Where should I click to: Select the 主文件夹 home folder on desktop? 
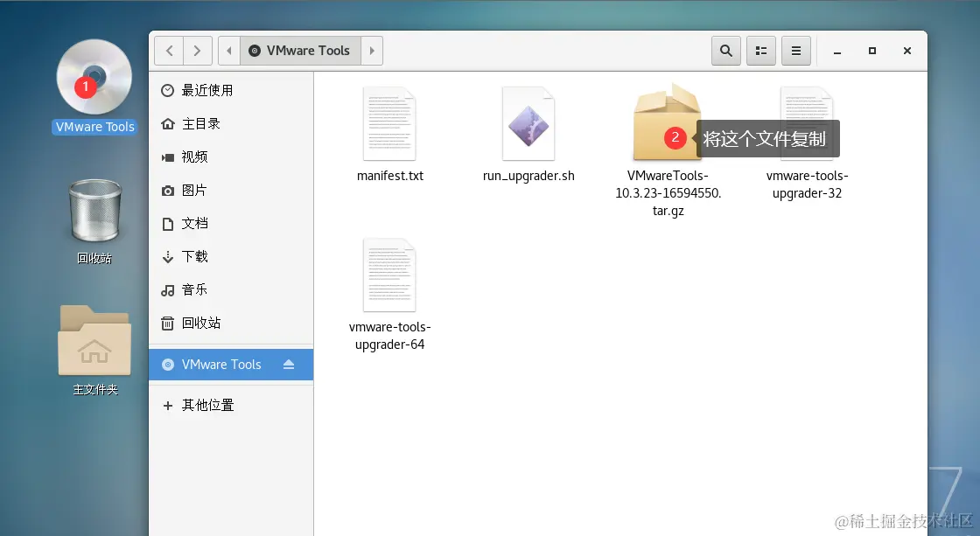[x=94, y=340]
